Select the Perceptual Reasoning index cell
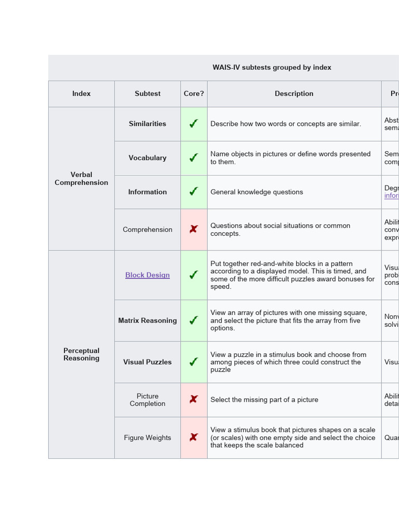Image resolution: width=399 pixels, height=532 pixels. point(82,354)
